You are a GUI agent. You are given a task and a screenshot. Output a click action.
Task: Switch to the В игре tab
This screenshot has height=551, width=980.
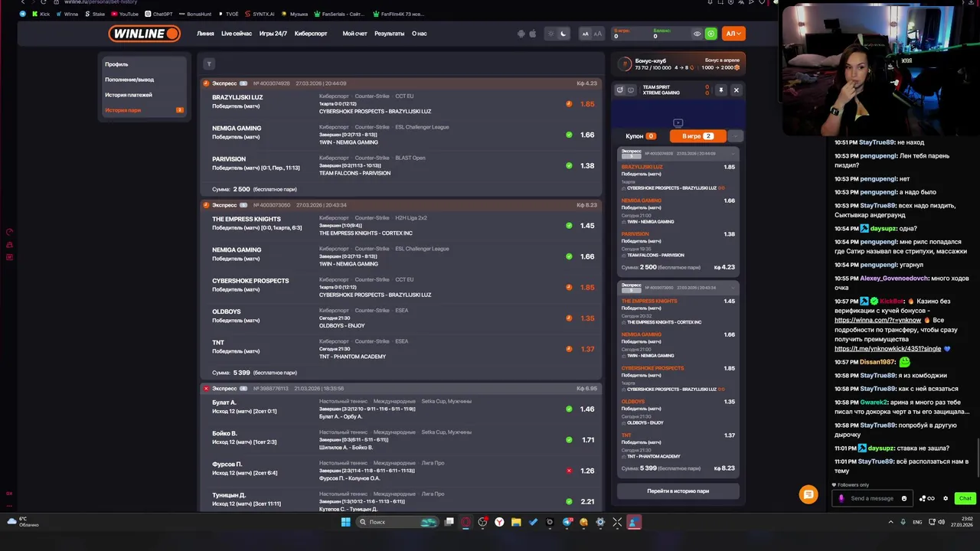pyautogui.click(x=697, y=136)
